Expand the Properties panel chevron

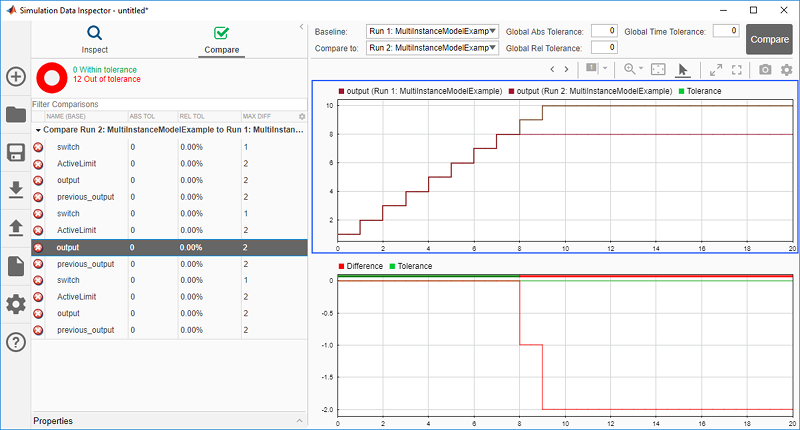(x=299, y=421)
